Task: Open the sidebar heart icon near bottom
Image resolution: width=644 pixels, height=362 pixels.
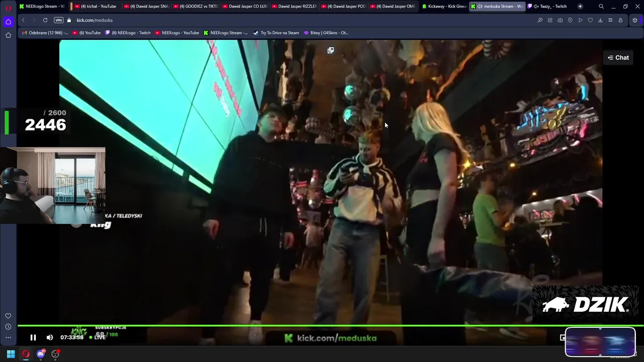Action: coord(8,316)
